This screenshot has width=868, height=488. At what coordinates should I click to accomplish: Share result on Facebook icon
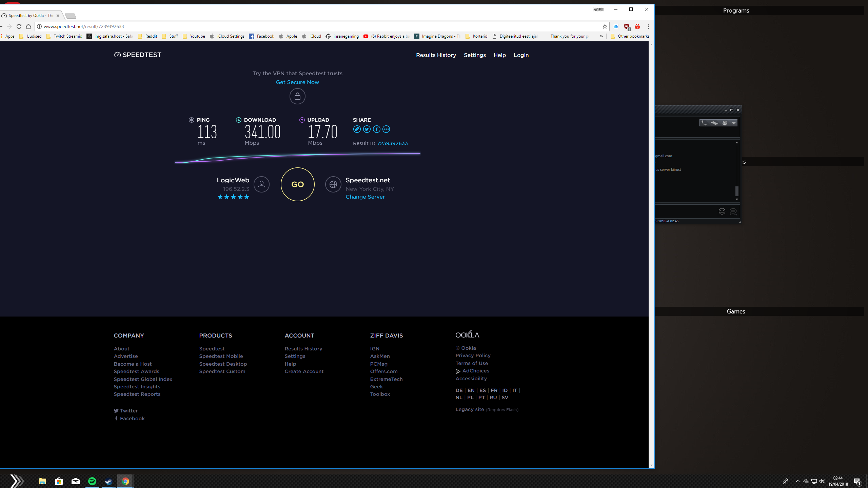[x=376, y=129]
